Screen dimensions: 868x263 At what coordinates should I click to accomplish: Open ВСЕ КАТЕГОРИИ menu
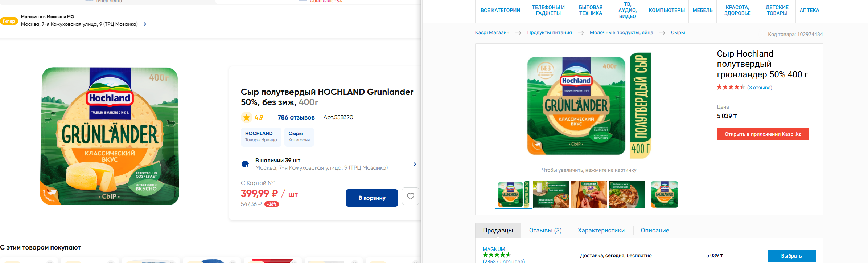[500, 11]
